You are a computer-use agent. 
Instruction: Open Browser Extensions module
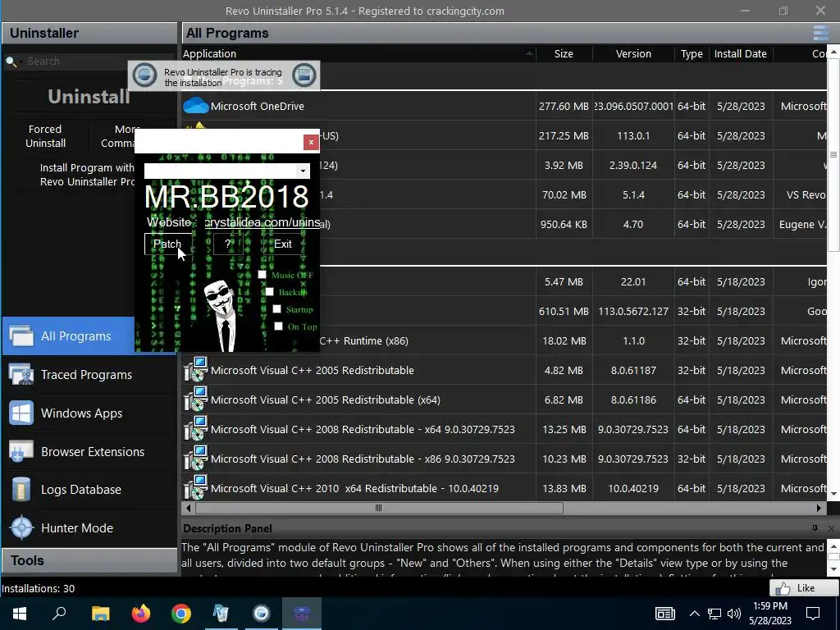pyautogui.click(x=93, y=452)
